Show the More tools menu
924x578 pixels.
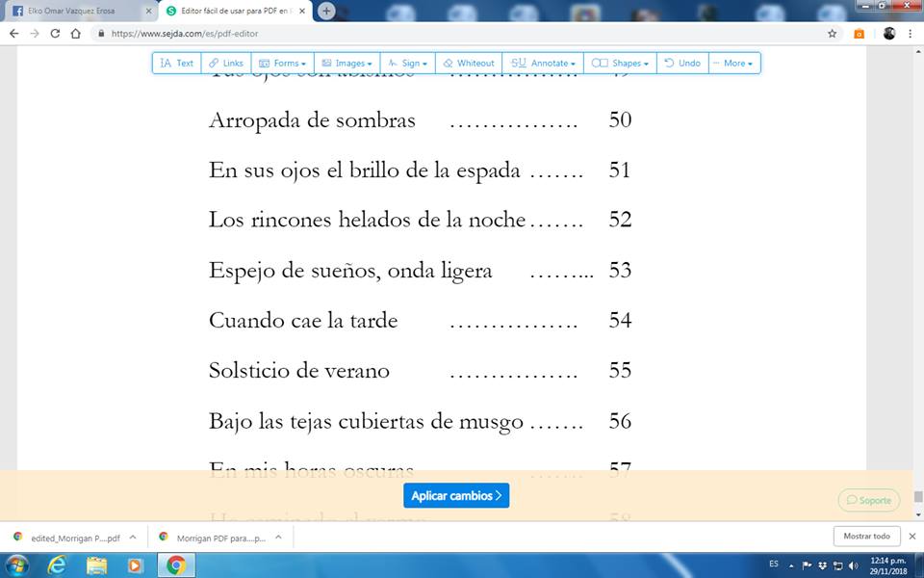(734, 63)
